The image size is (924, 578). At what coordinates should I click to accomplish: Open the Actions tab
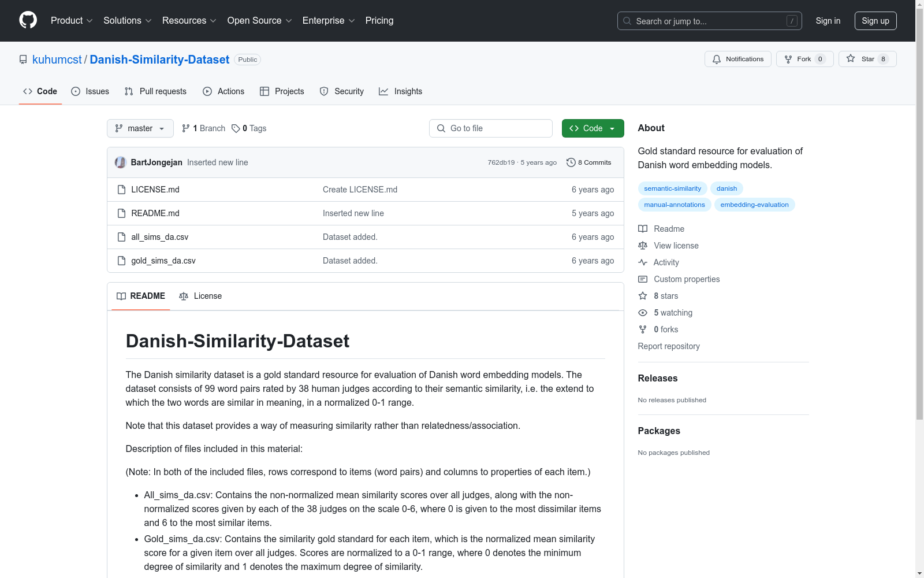coord(223,91)
